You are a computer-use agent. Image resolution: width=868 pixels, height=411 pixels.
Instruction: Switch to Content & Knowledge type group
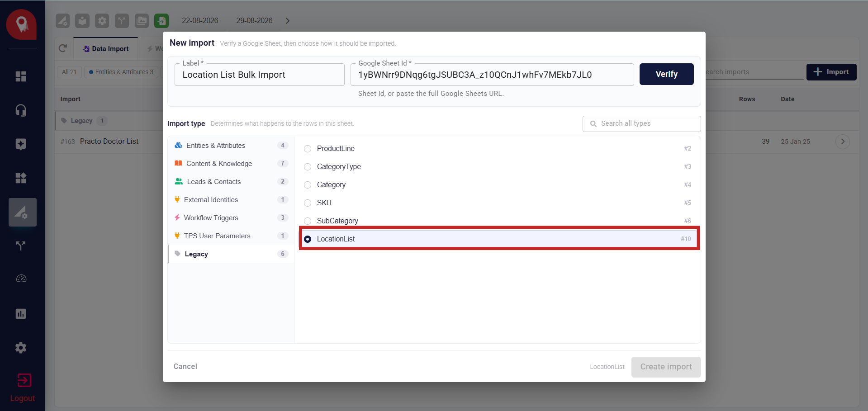[231, 164]
